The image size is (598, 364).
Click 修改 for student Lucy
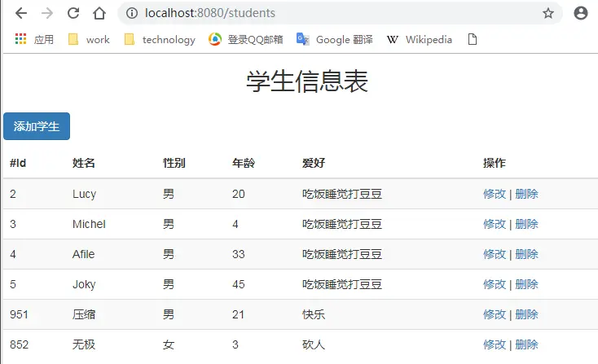(495, 194)
